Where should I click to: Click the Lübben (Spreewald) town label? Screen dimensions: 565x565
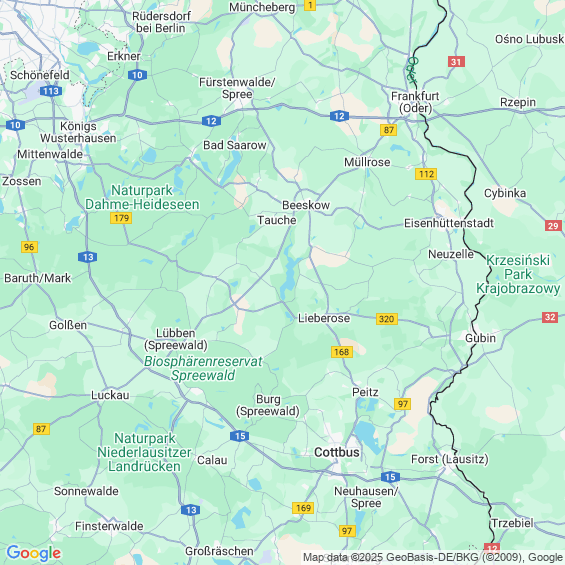point(176,339)
